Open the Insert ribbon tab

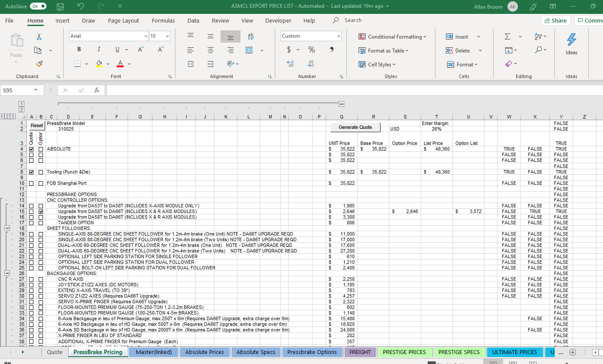pyautogui.click(x=63, y=20)
